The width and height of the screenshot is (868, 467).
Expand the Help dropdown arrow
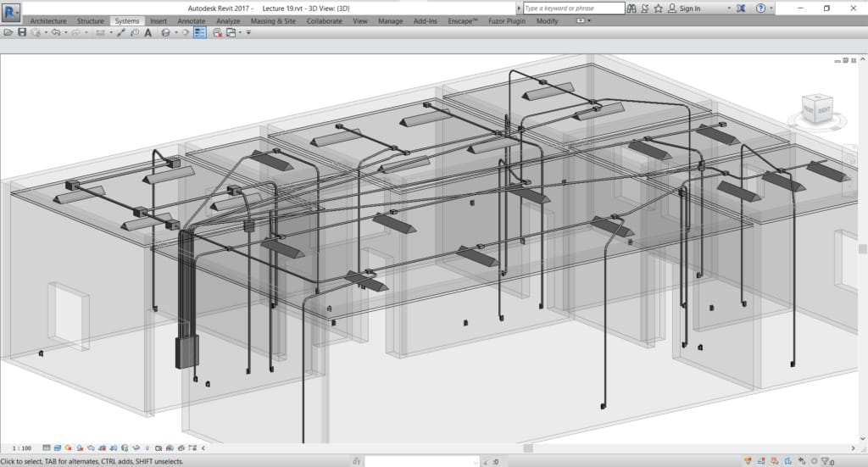click(x=771, y=8)
